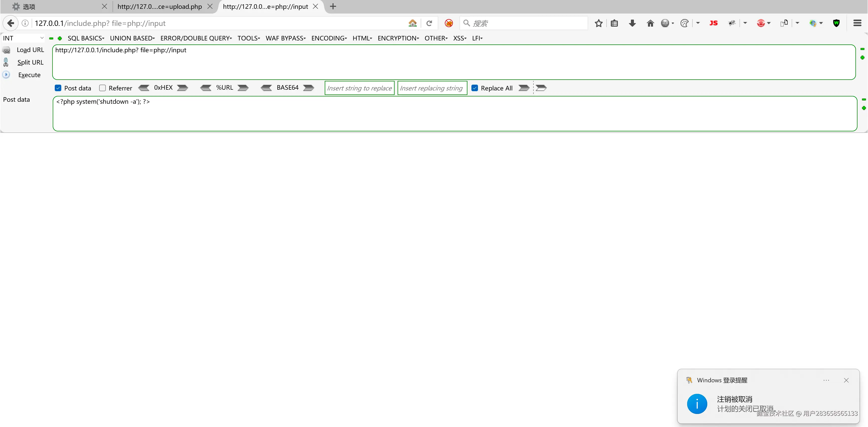Image resolution: width=868 pixels, height=427 pixels.
Task: Open the hamburger menu icon
Action: [857, 23]
